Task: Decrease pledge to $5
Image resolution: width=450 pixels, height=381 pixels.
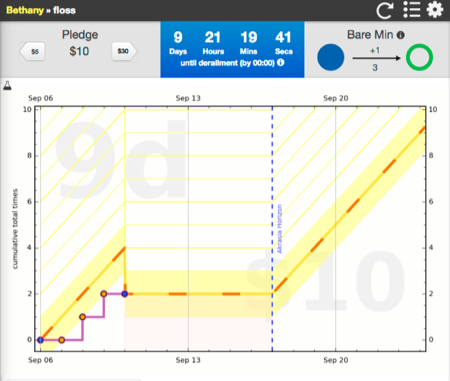Action: coord(32,51)
